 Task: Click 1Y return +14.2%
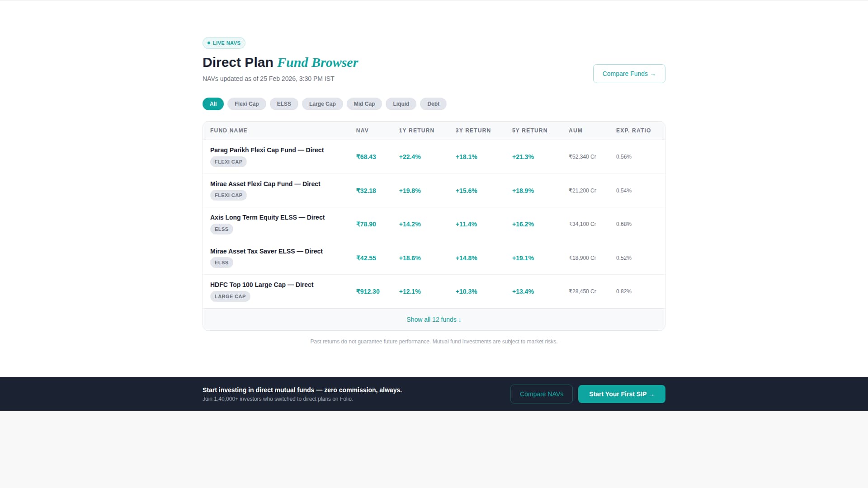pyautogui.click(x=410, y=224)
